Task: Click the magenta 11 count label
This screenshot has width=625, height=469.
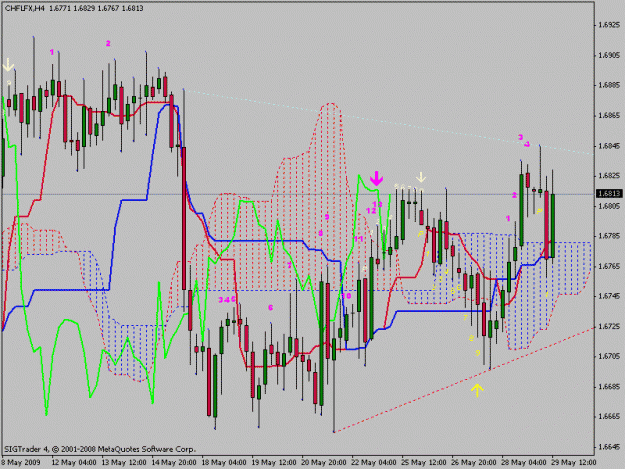Action: [x=359, y=239]
